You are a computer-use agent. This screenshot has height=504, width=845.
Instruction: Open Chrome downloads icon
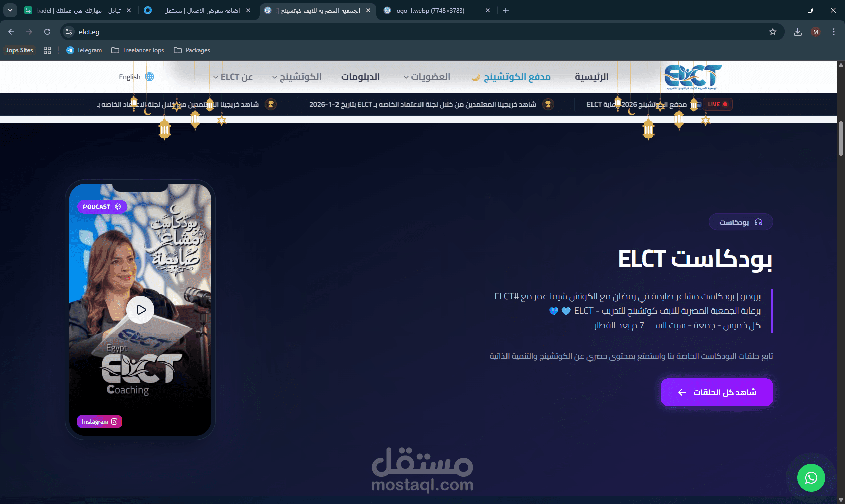pyautogui.click(x=798, y=32)
